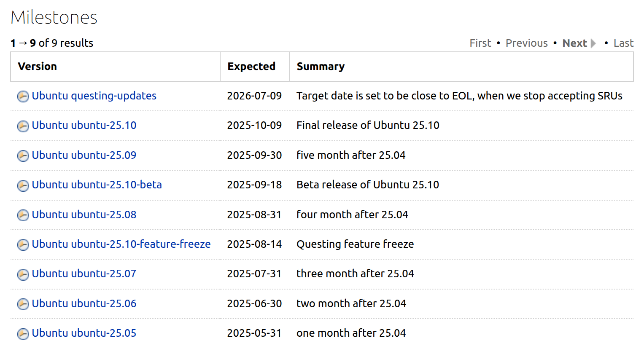Open the ubuntu-25.10-beta milestone page
This screenshot has width=644, height=346.
click(97, 185)
